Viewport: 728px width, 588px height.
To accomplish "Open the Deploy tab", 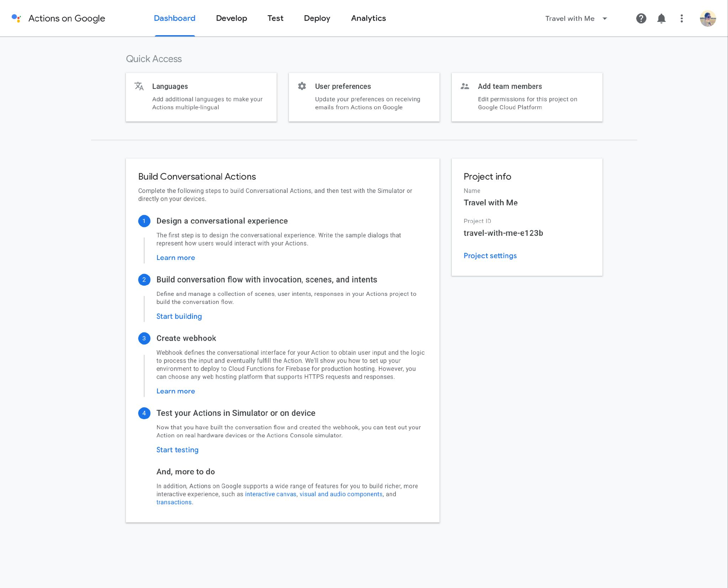I will click(317, 18).
